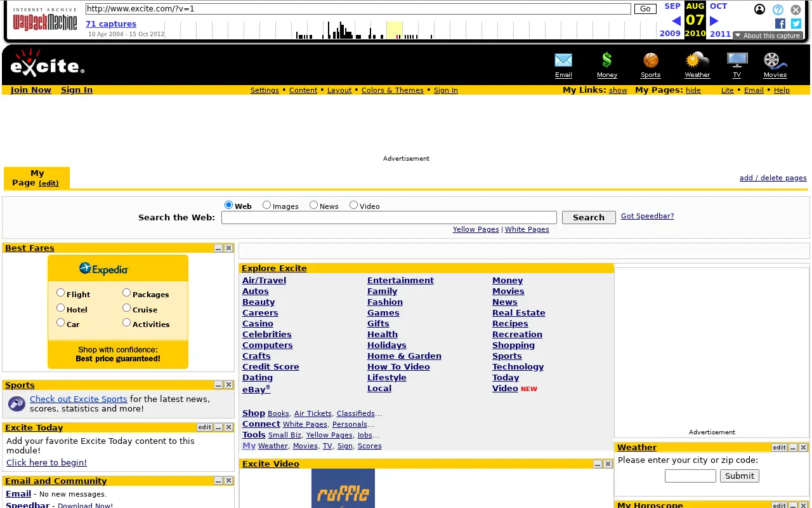Viewport: 812px width, 508px height.
Task: Minimize the Excite Video module
Action: [598, 464]
